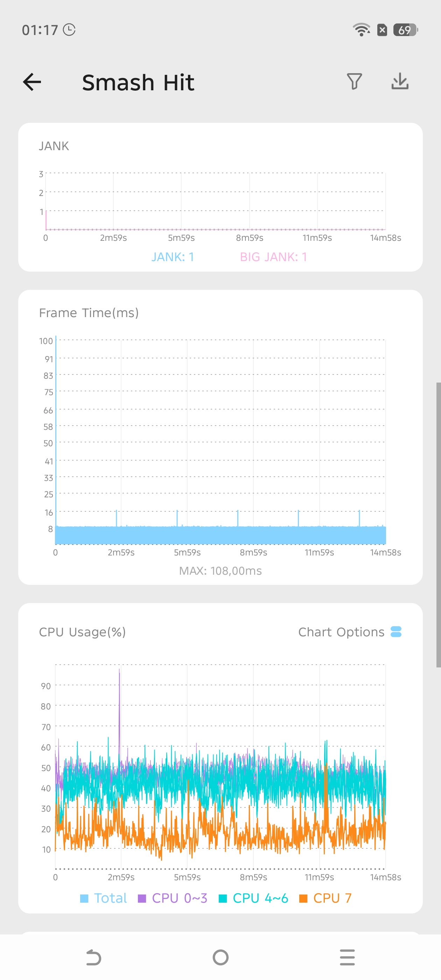
Task: Toggle the Total series in legend
Action: (x=103, y=898)
